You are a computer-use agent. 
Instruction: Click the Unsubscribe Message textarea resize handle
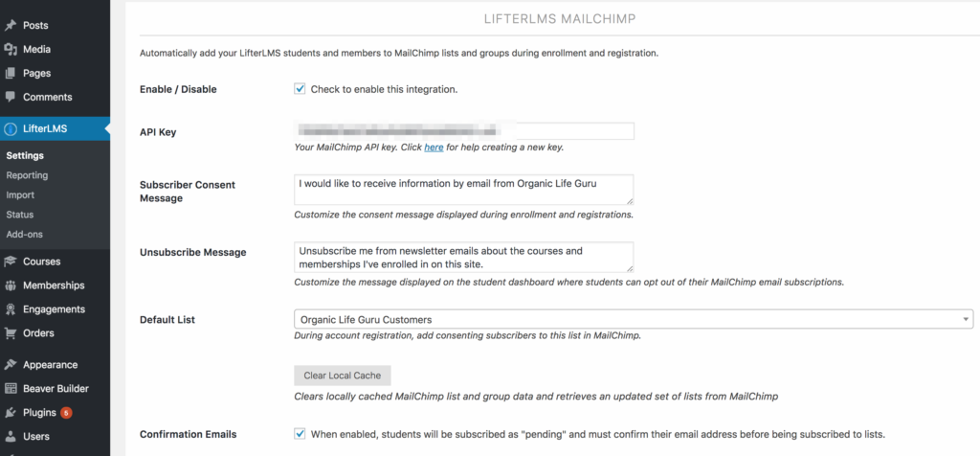[x=630, y=268]
